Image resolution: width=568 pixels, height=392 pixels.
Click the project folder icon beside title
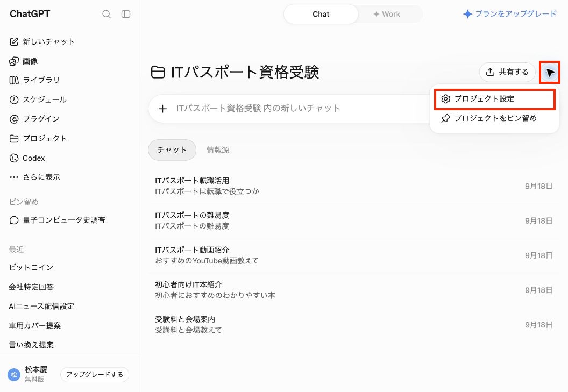pos(158,72)
